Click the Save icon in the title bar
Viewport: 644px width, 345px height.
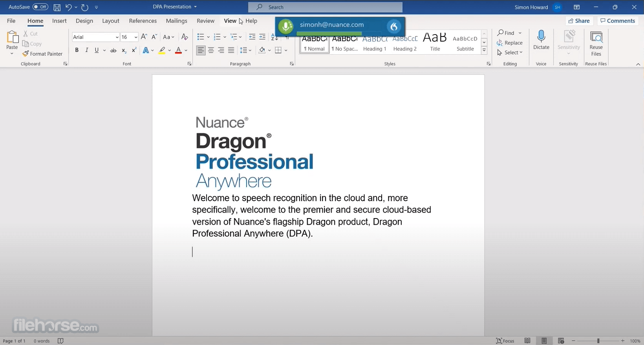57,7
